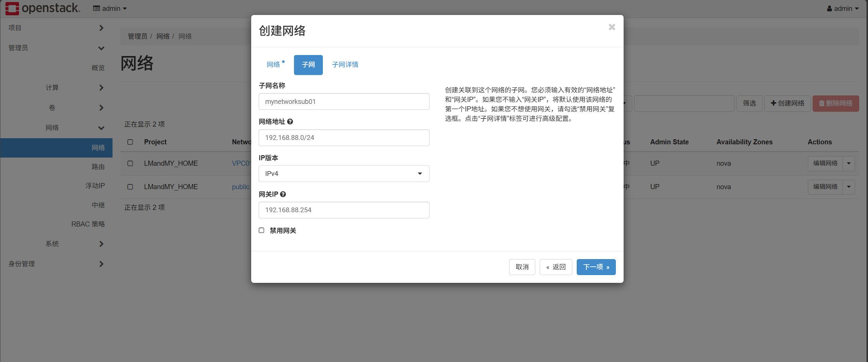868x362 pixels.
Task: Open the first row edit-network dropdown arrow
Action: [849, 163]
